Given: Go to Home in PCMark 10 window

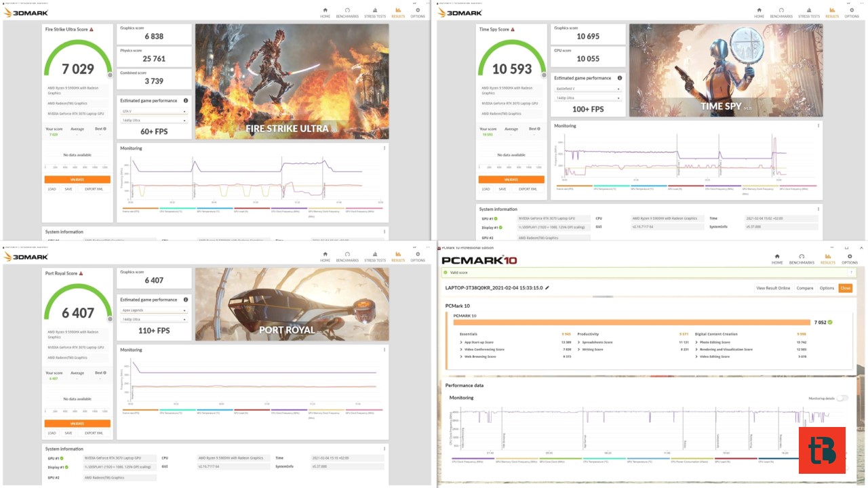Looking at the screenshot, I should (777, 259).
